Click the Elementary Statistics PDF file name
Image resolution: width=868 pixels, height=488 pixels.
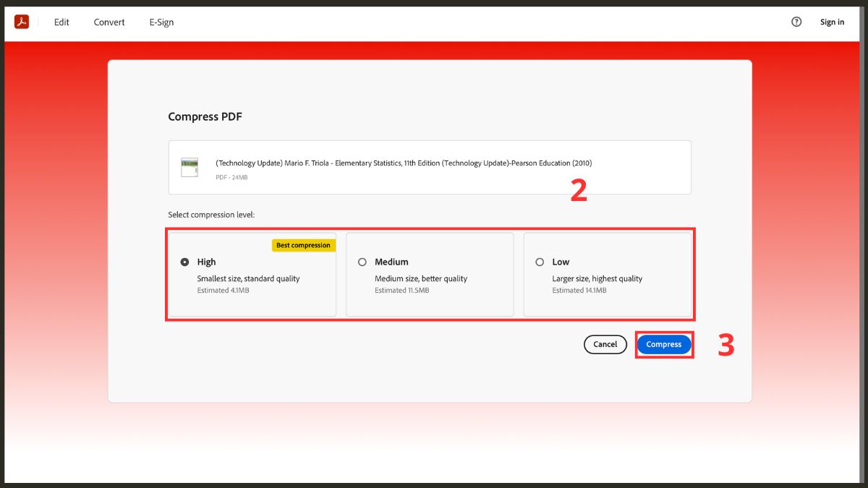[x=404, y=163]
